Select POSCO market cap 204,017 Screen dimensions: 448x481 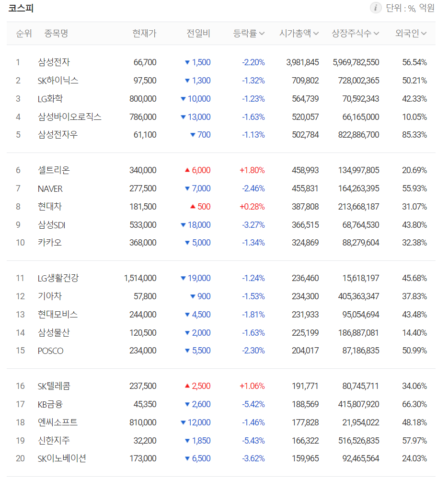coord(305,351)
